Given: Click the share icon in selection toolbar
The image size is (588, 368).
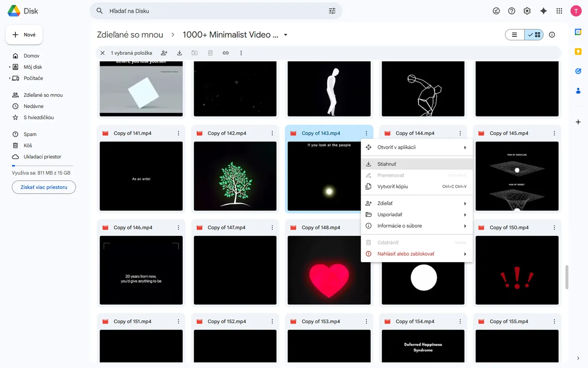Looking at the screenshot, I should tap(164, 53).
